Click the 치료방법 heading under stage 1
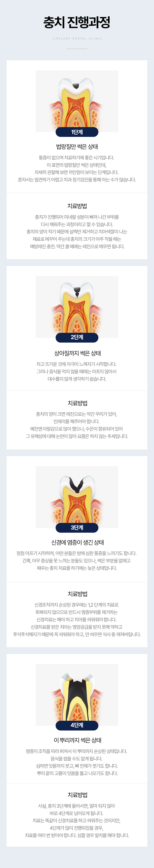154x868 pixels. [x=77, y=206]
